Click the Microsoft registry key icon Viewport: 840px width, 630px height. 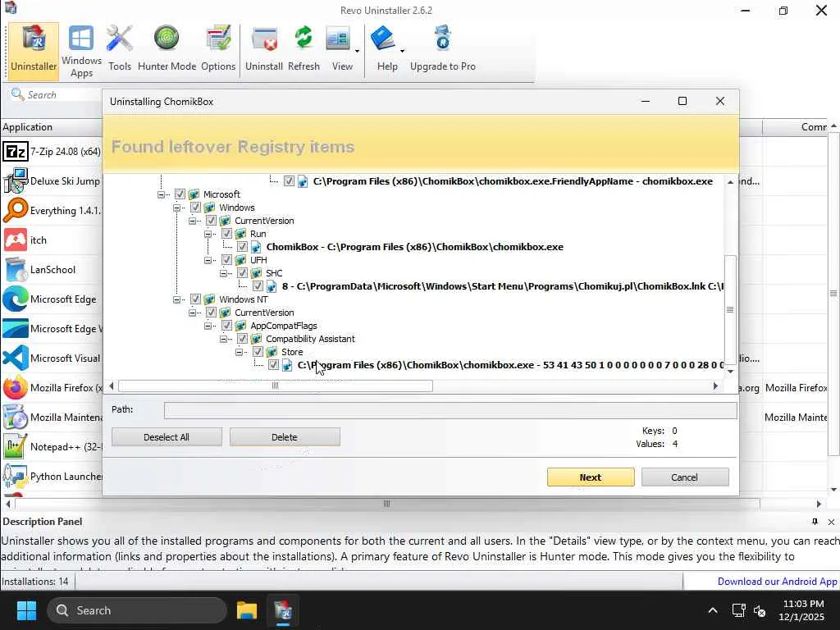(x=194, y=194)
